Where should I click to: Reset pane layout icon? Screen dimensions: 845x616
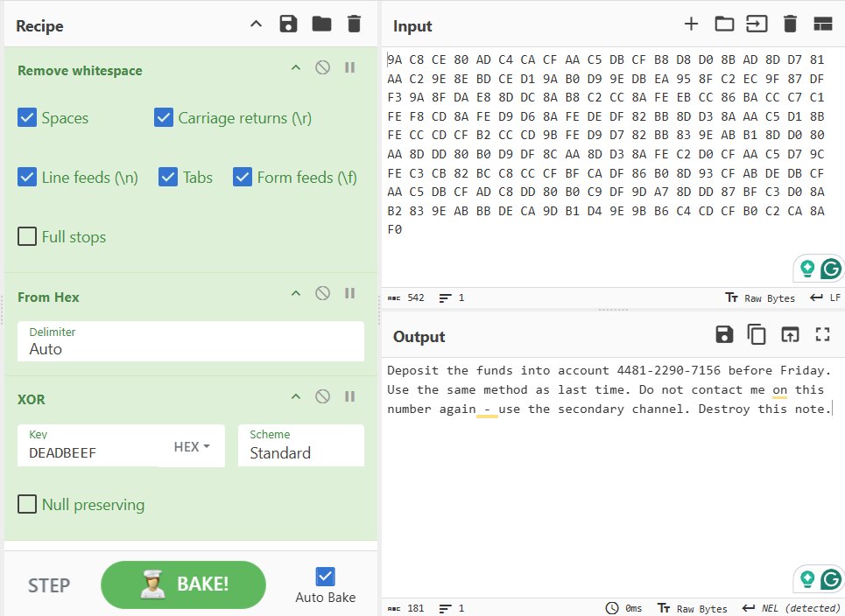pos(823,24)
